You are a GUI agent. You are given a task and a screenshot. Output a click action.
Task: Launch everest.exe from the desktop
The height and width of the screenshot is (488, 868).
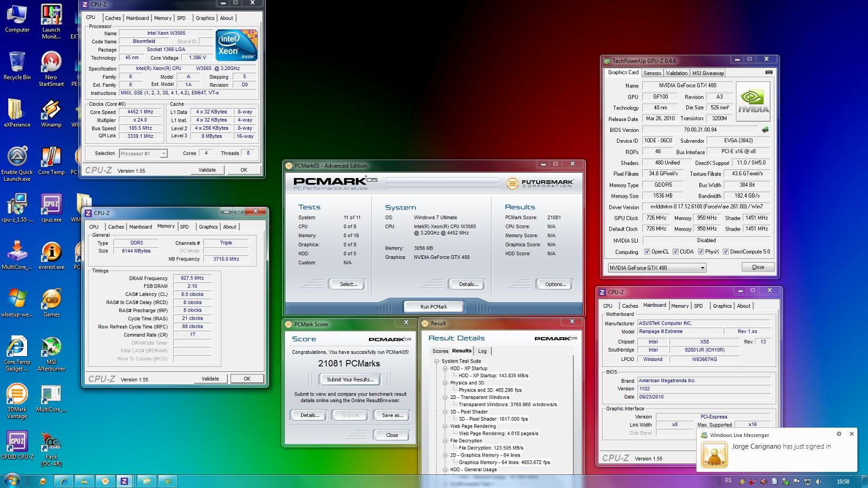point(51,256)
